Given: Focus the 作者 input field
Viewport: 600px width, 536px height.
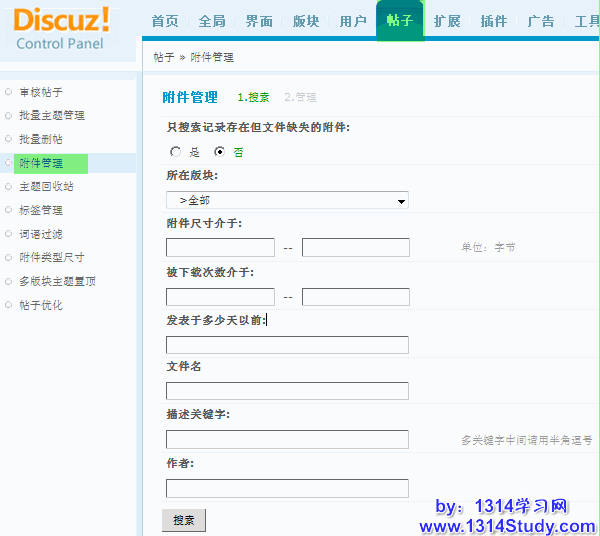Looking at the screenshot, I should (x=287, y=489).
